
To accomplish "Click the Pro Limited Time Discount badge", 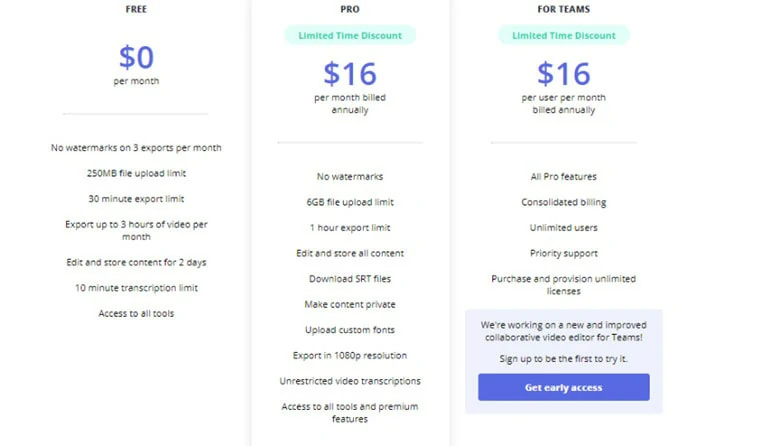I will click(350, 35).
